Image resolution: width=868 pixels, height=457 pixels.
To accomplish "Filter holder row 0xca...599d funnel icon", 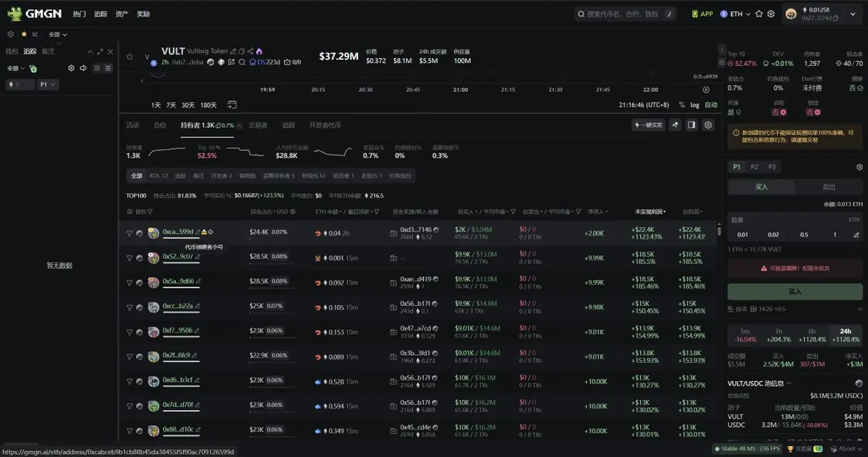I will (129, 233).
